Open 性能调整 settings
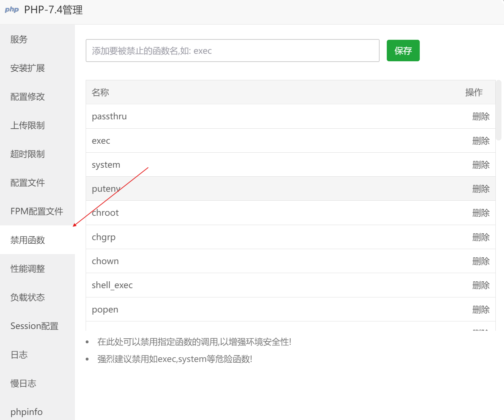Image resolution: width=504 pixels, height=420 pixels. (28, 269)
